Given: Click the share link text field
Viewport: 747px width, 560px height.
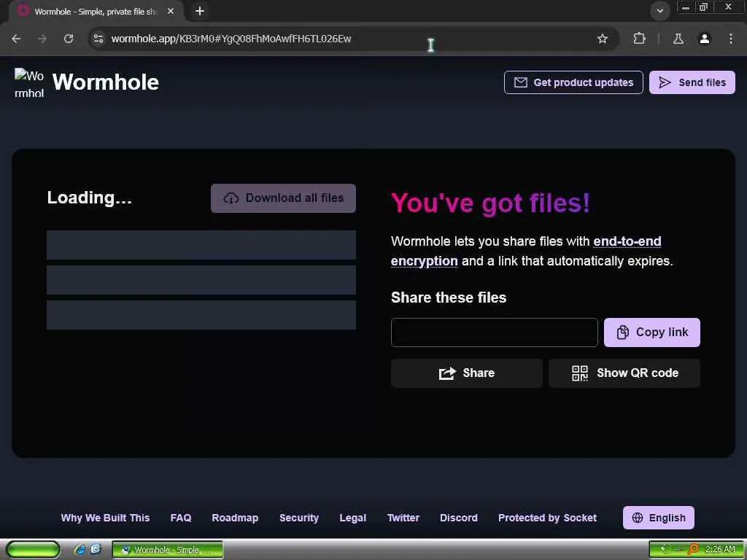Looking at the screenshot, I should tap(495, 332).
